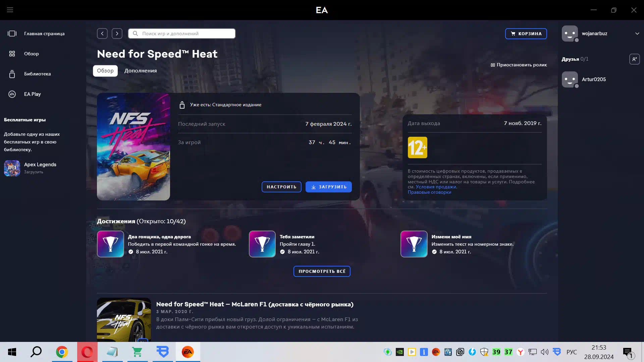Click the forward navigation arrow
This screenshot has height=362, width=644.
(x=117, y=34)
